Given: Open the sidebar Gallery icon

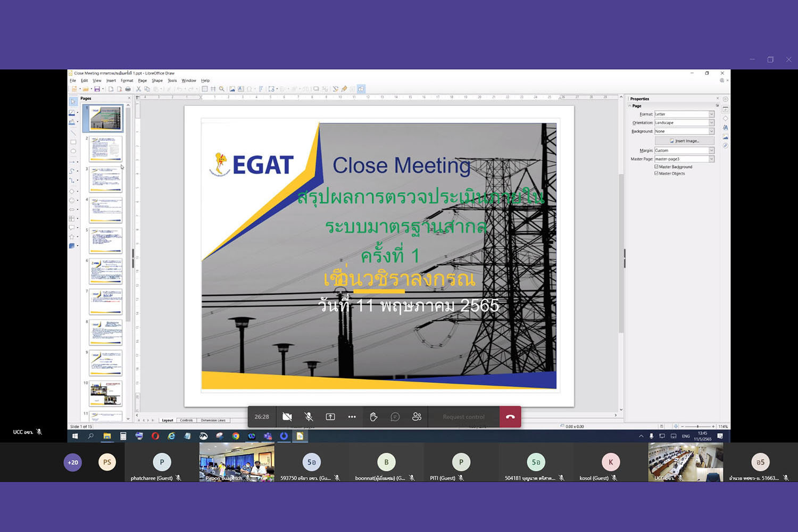Looking at the screenshot, I should point(725,137).
